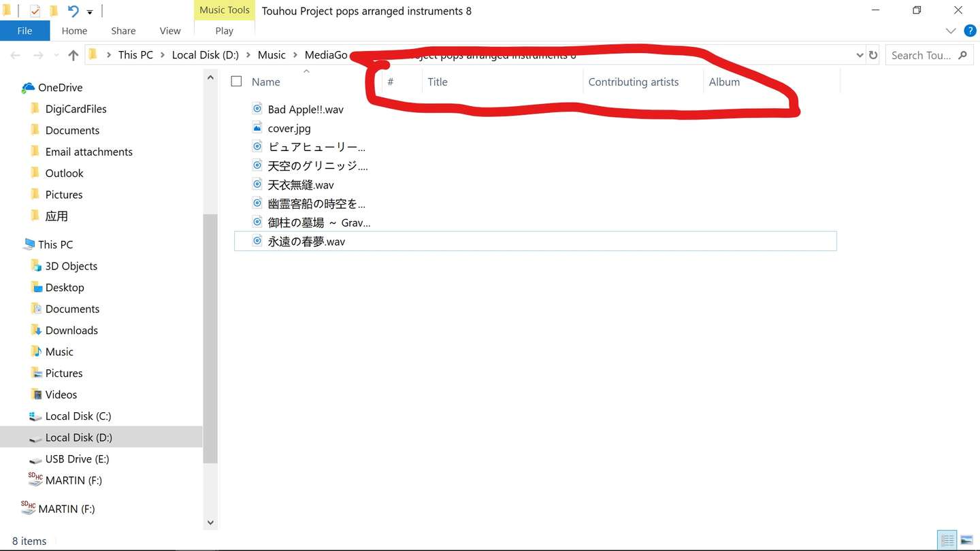980x551 pixels.
Task: Select the file starting with 幽霊客船の時空を
Action: (316, 203)
